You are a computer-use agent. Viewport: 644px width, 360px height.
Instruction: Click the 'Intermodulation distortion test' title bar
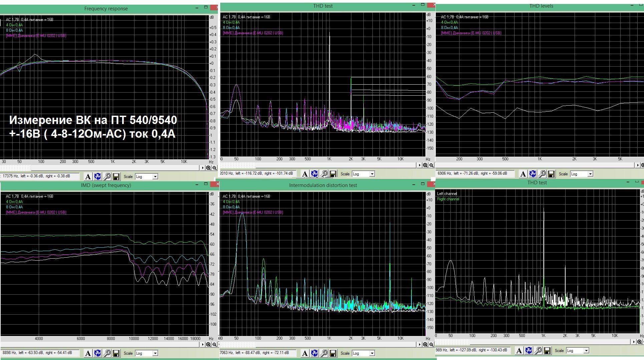coord(323,185)
